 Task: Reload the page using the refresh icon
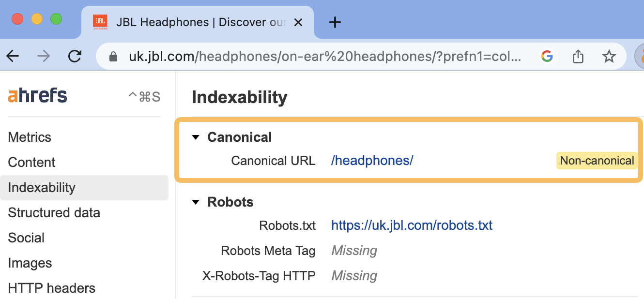coord(75,56)
